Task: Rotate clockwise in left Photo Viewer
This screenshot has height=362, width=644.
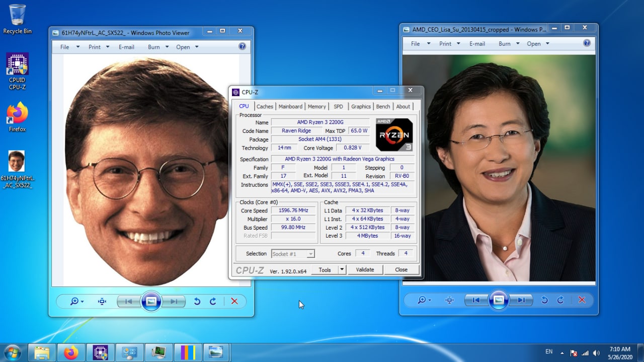Action: click(x=213, y=301)
